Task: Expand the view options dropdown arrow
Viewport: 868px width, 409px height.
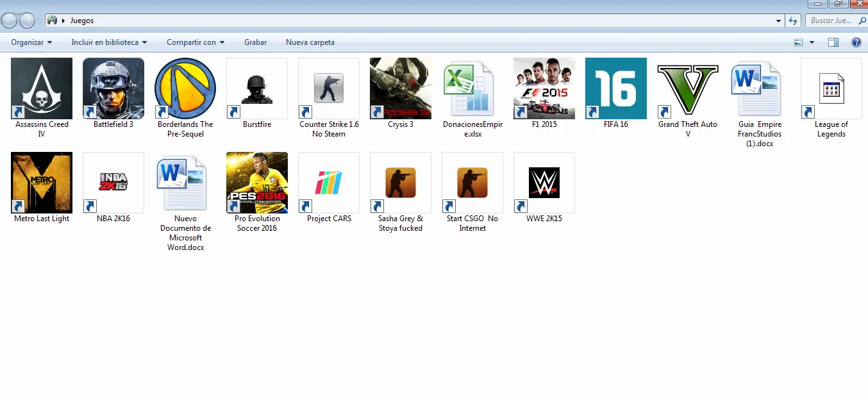Action: [812, 42]
